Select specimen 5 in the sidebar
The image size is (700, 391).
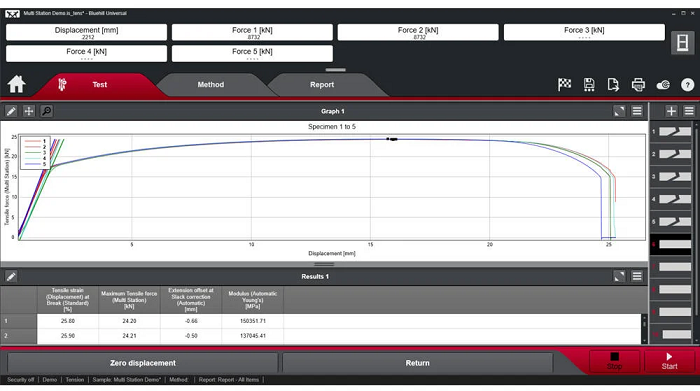click(x=671, y=222)
